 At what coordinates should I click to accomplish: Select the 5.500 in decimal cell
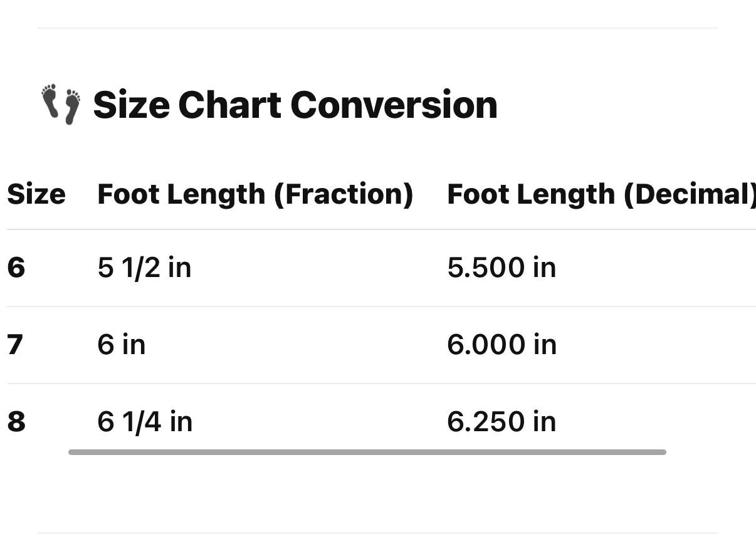(x=501, y=268)
